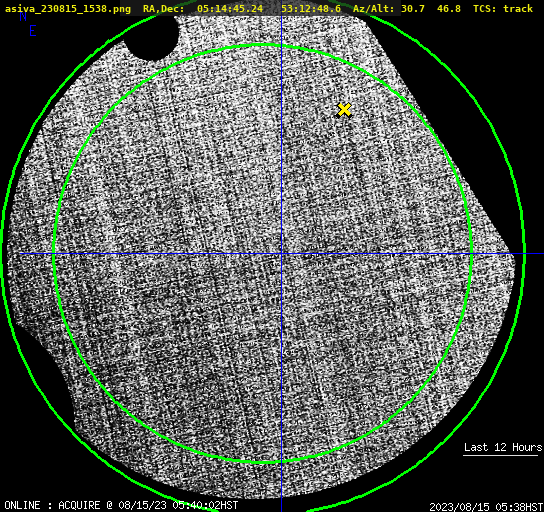The image size is (544, 512).
Task: Click the asiva_230815_1538.png filename label
Action: (x=68, y=8)
